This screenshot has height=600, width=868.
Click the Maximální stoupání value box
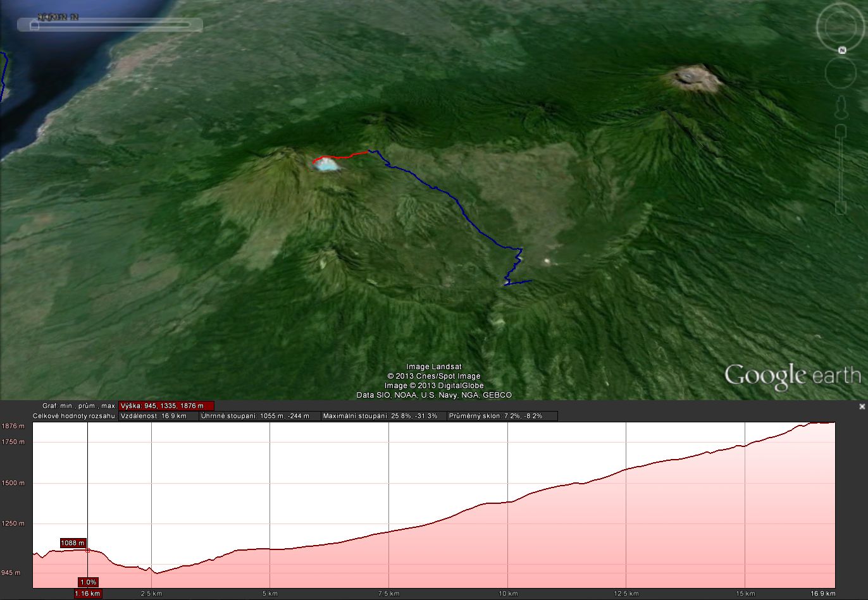click(383, 416)
